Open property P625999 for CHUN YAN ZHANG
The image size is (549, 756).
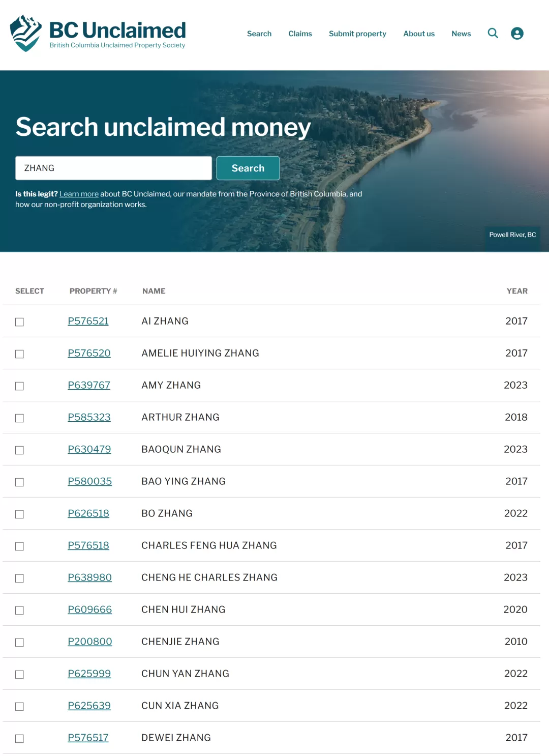[89, 674]
